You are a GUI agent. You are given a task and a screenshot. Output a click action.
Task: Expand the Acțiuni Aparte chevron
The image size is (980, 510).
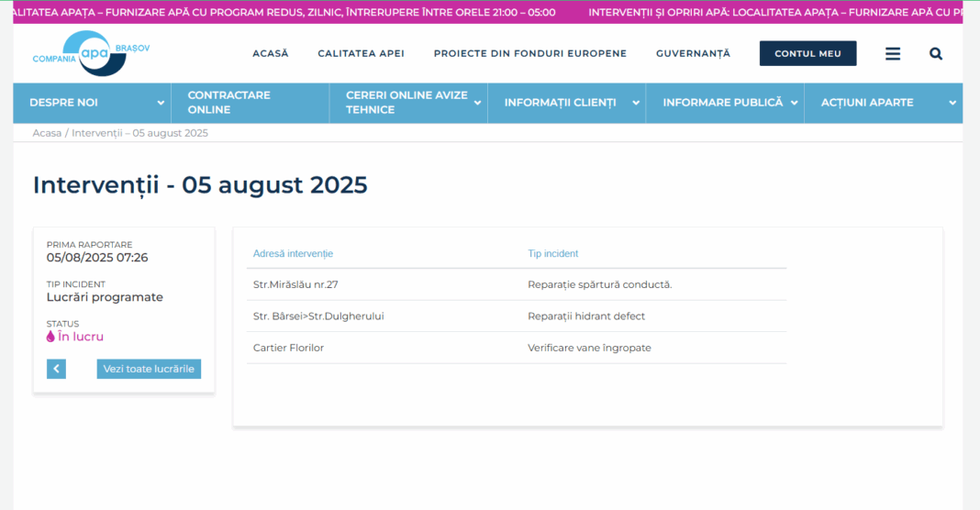pos(952,103)
